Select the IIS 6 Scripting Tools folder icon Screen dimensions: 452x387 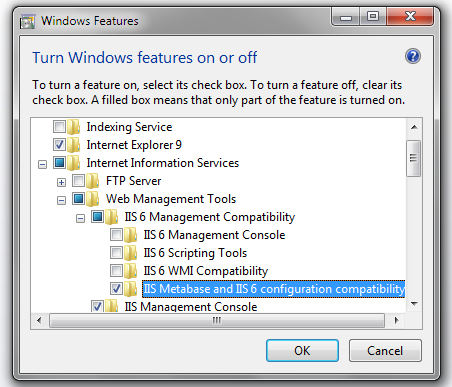130,253
